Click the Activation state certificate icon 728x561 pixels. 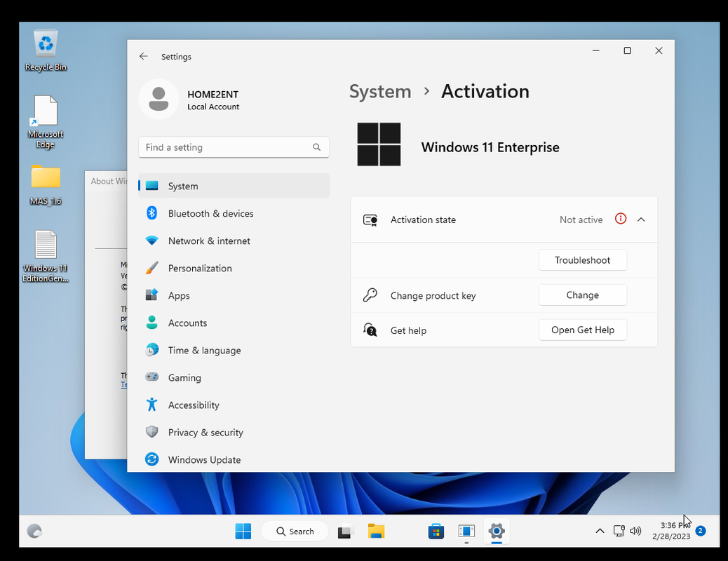(370, 219)
